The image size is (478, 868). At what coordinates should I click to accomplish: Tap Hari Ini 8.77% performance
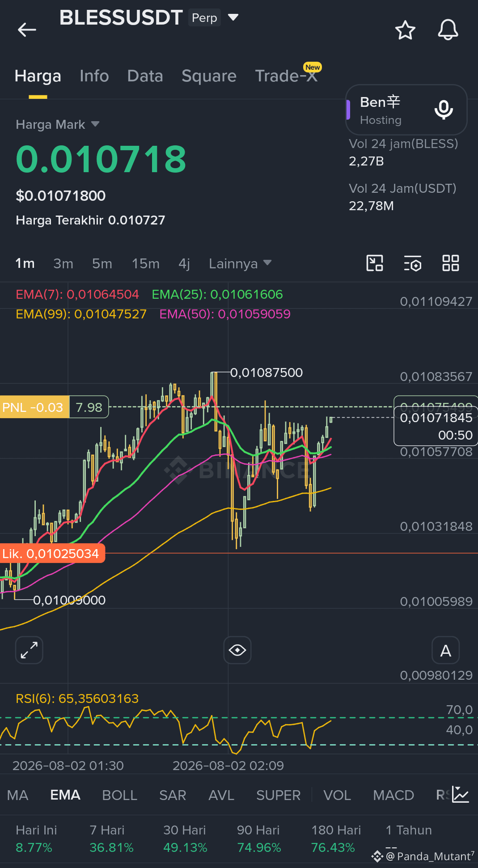[36, 838]
